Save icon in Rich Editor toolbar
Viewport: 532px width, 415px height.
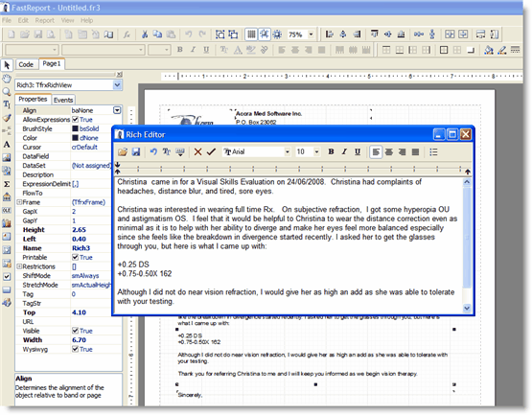[x=136, y=152]
